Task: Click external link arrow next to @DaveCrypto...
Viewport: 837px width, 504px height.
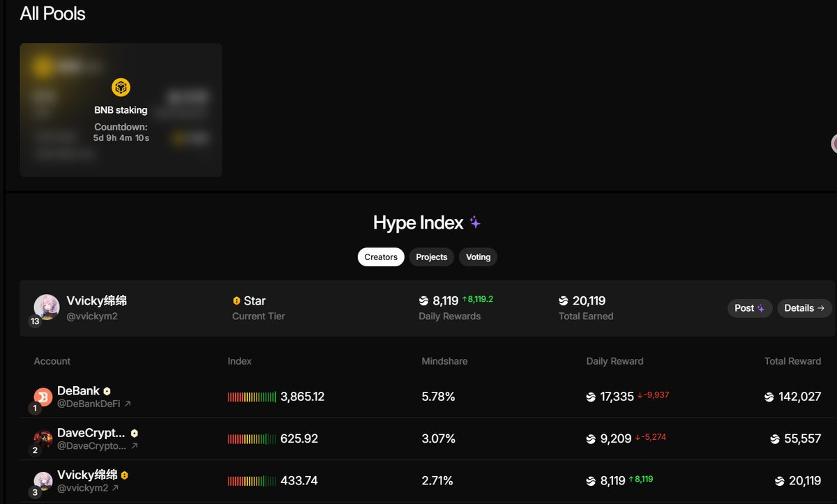Action: [x=135, y=445]
